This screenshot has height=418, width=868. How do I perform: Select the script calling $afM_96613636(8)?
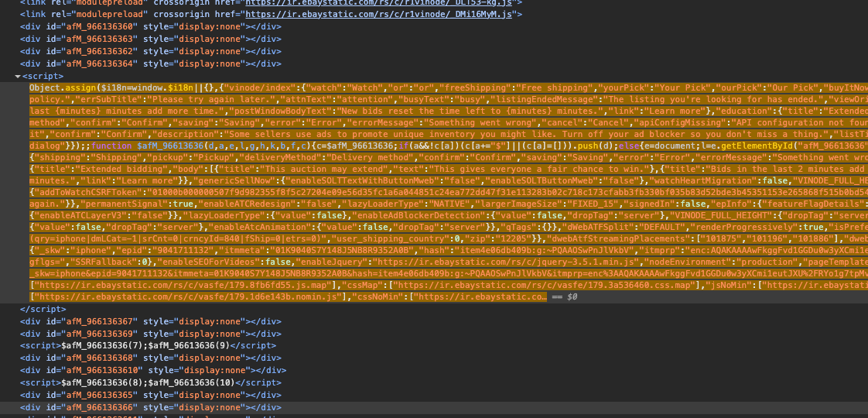tap(149, 382)
